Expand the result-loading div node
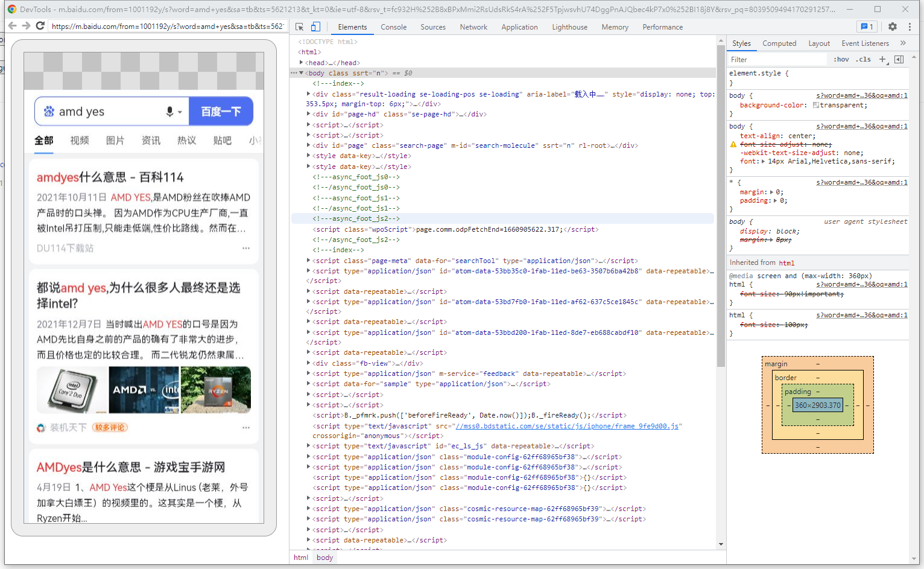 308,94
